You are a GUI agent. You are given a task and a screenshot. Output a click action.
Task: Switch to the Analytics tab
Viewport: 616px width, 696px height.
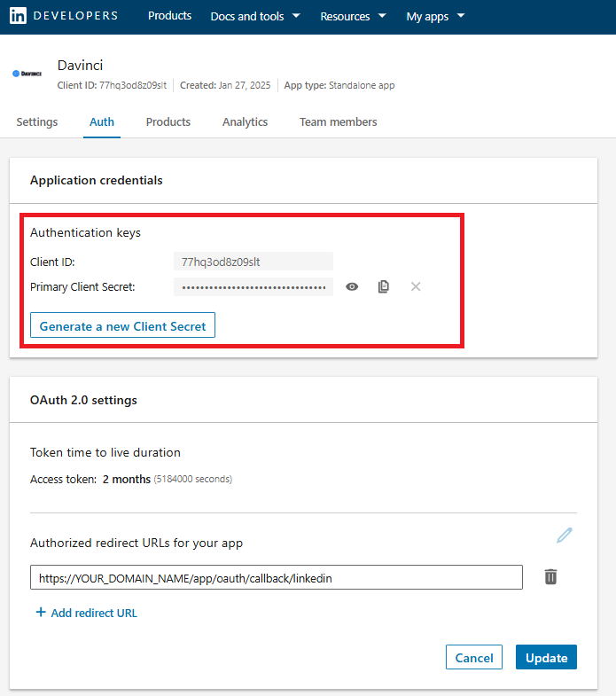pos(245,122)
